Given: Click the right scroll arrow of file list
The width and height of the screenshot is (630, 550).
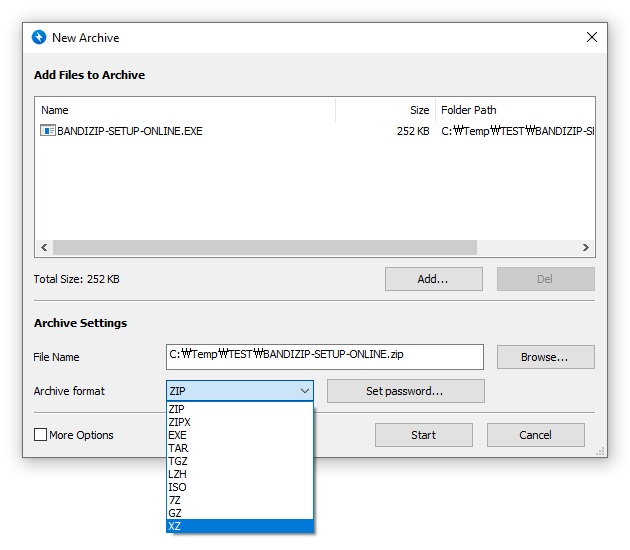Looking at the screenshot, I should coord(586,247).
